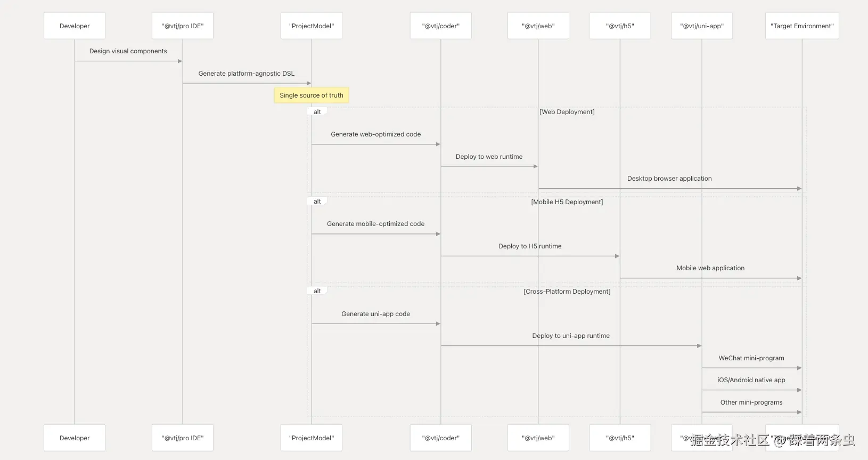
Task: Click the "Deploy to web runtime" message label
Action: pyautogui.click(x=489, y=157)
